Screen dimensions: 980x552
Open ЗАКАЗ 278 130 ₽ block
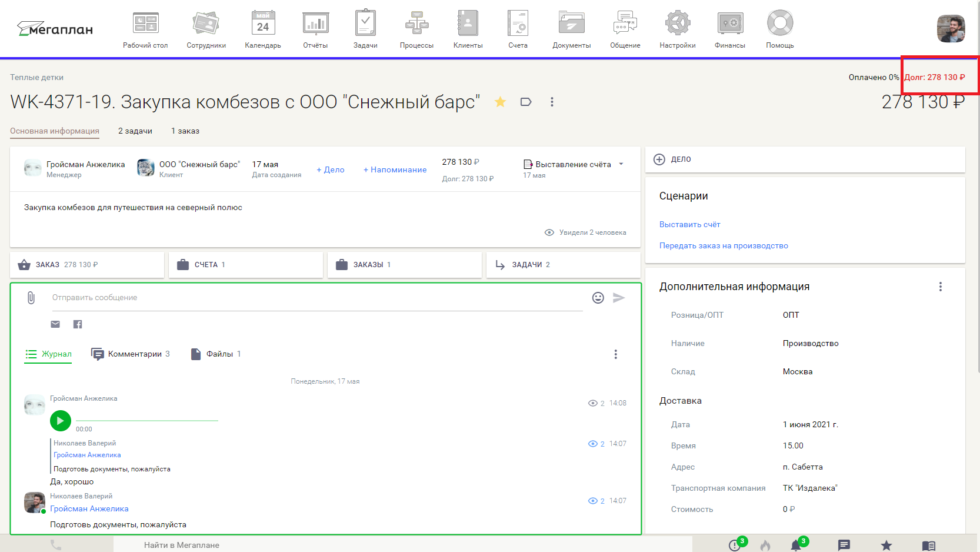pos(87,265)
